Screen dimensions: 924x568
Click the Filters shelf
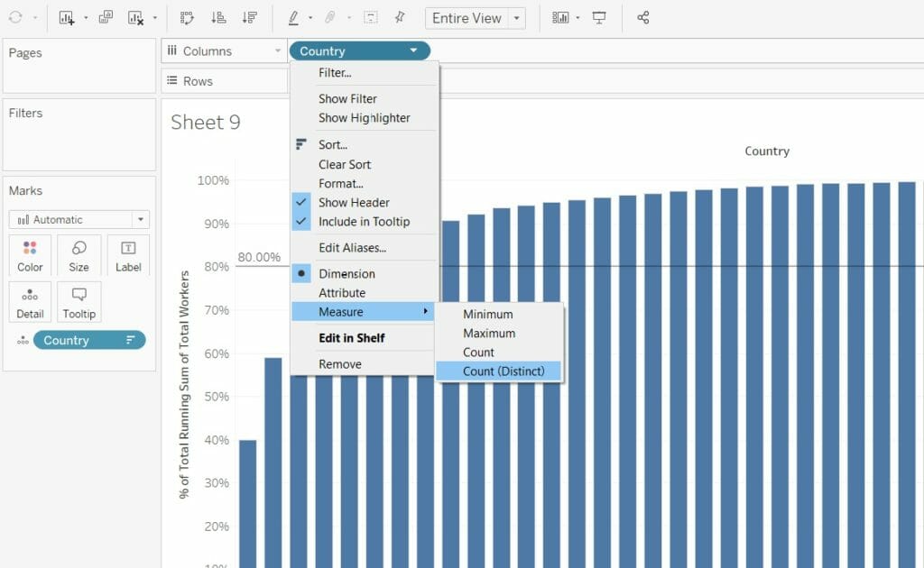pos(79,135)
